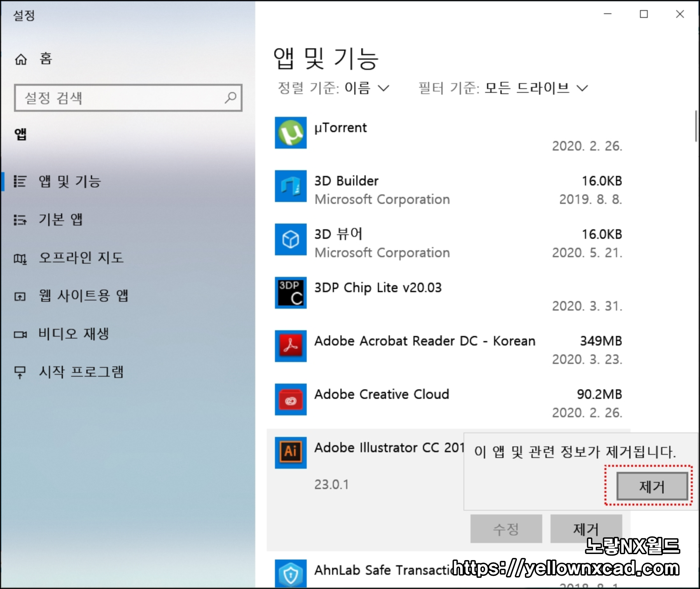Click the 제거 button under Adobe Illustrator

(586, 528)
